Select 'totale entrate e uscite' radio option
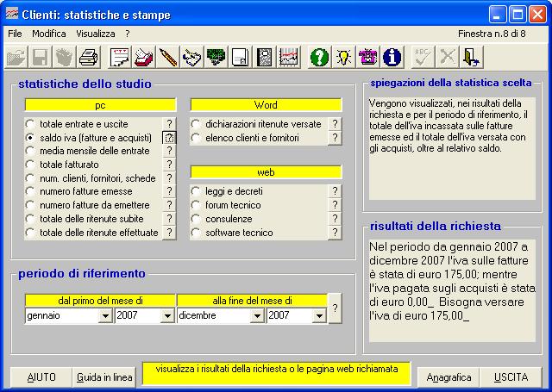Viewport: 552px width, 392px height. (30, 124)
